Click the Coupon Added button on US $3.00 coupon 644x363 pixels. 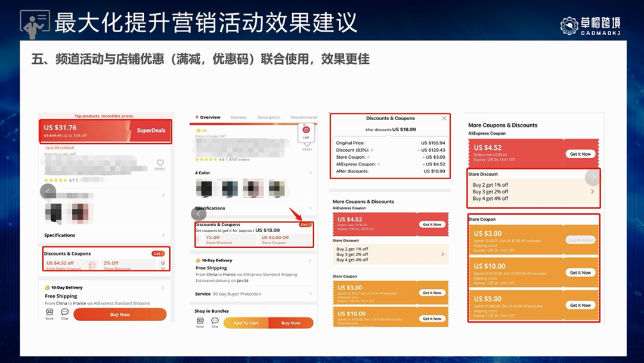click(x=580, y=239)
